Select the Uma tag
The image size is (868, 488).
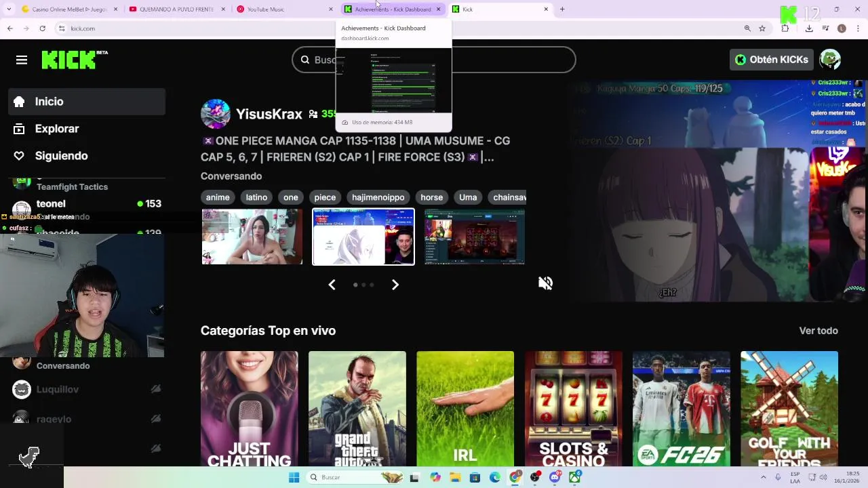coord(468,197)
